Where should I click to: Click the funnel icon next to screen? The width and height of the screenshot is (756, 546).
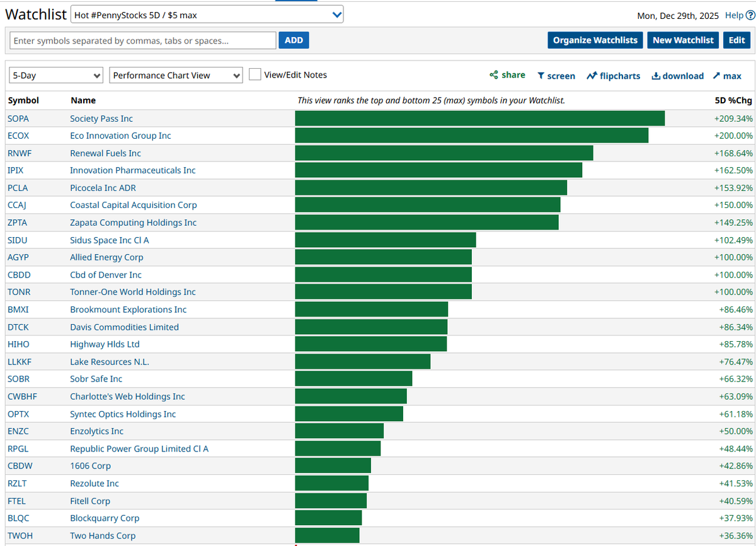542,75
